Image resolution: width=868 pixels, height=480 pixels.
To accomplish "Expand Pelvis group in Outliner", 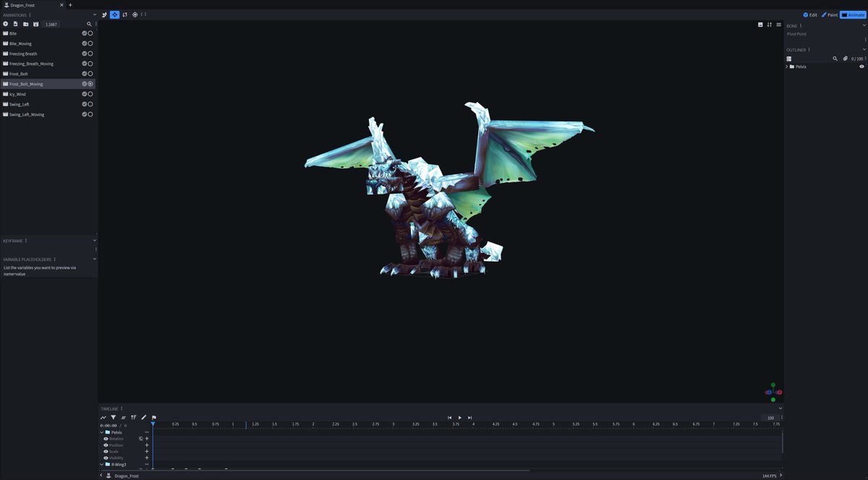I will pyautogui.click(x=787, y=67).
